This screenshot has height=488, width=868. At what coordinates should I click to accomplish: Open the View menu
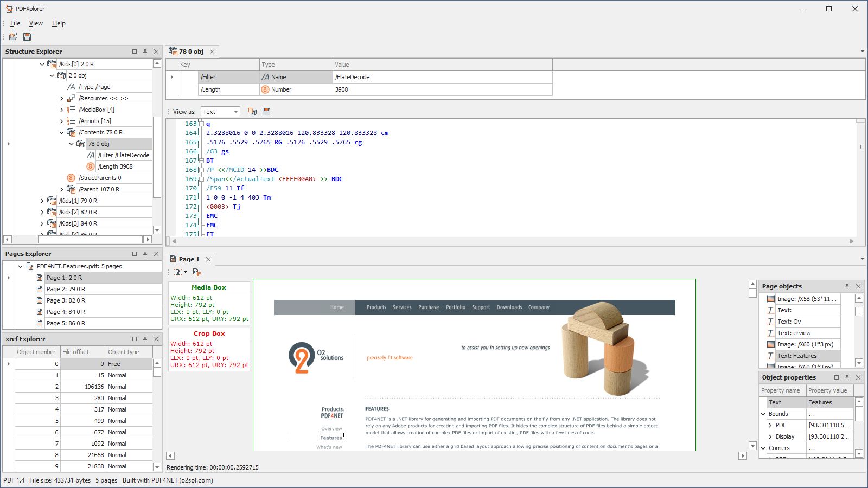pos(35,23)
